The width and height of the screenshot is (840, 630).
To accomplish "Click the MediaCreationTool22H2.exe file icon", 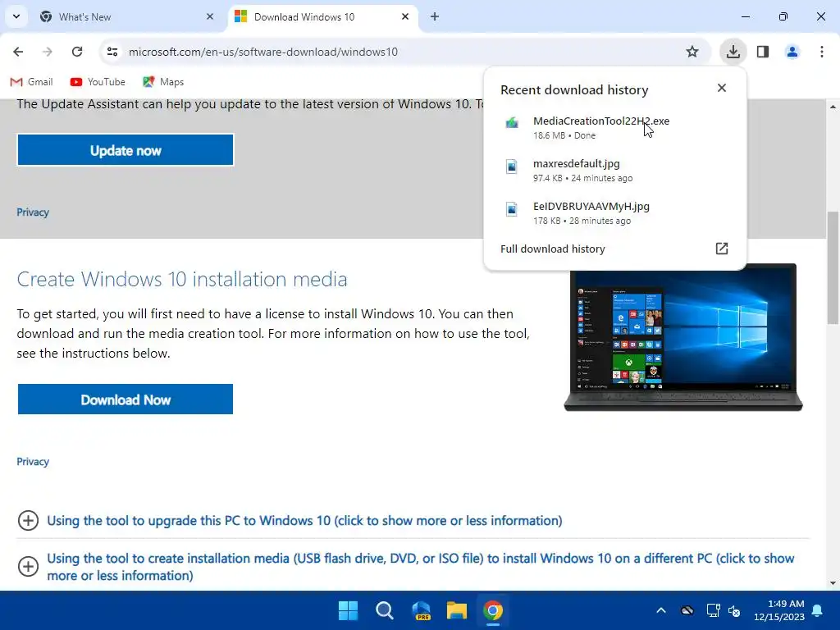I will (512, 123).
